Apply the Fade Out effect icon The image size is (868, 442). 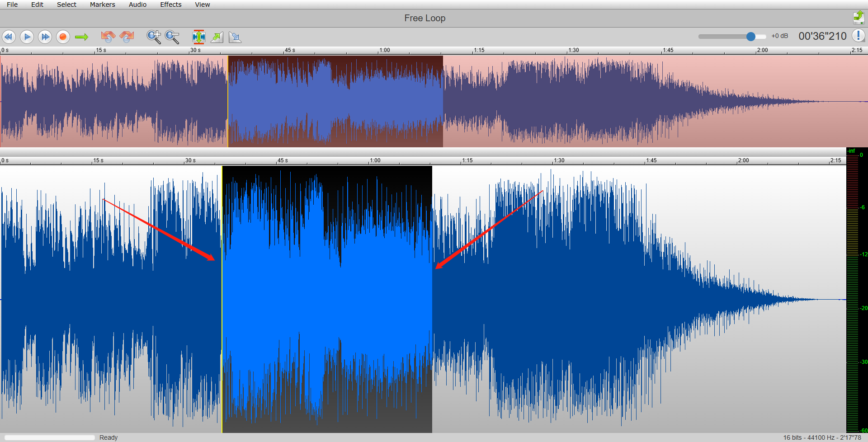[x=235, y=37]
